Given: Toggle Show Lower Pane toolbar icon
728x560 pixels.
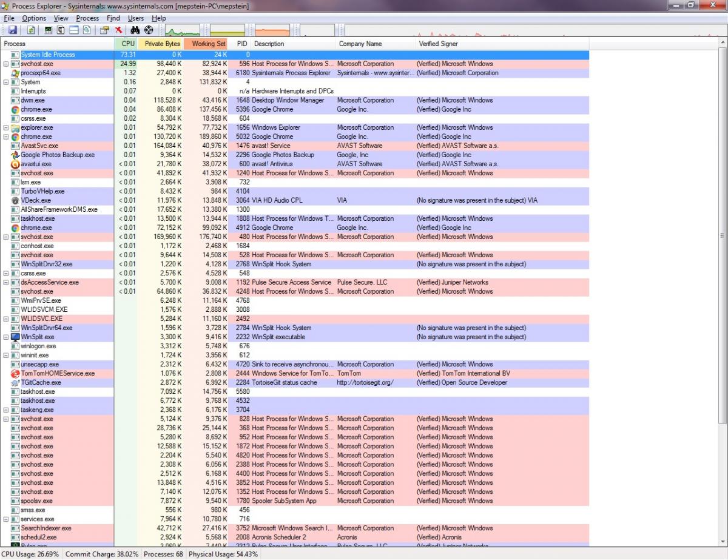Looking at the screenshot, I should (73, 30).
